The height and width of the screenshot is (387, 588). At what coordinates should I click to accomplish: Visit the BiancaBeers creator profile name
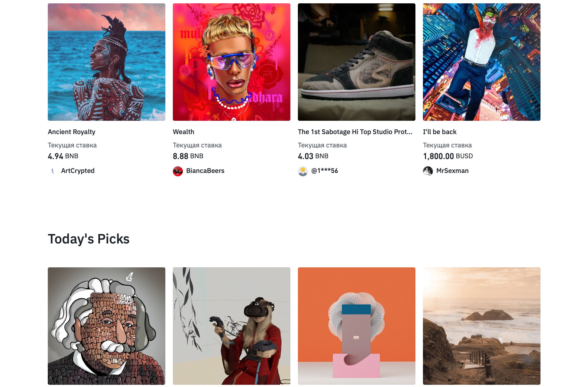pyautogui.click(x=205, y=171)
